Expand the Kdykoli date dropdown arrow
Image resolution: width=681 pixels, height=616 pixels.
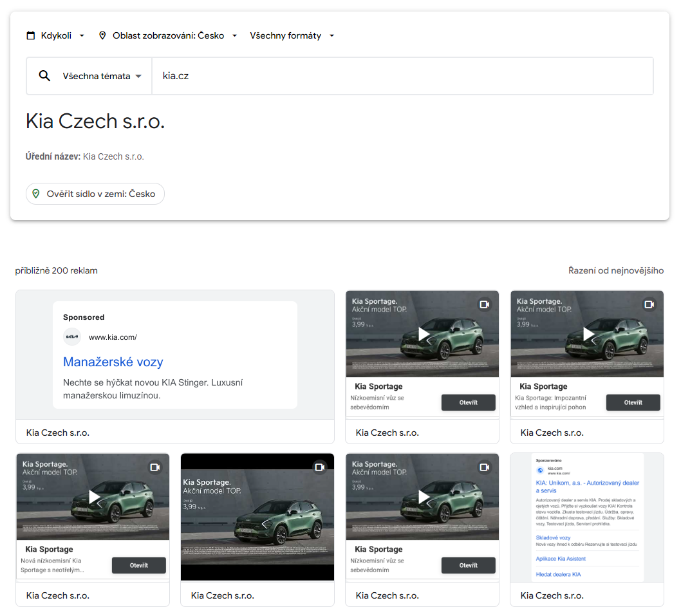click(x=82, y=36)
